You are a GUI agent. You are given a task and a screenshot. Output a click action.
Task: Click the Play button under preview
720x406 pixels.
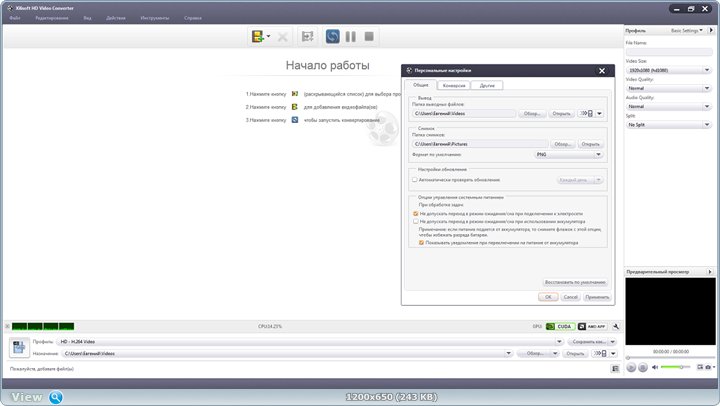(631, 367)
